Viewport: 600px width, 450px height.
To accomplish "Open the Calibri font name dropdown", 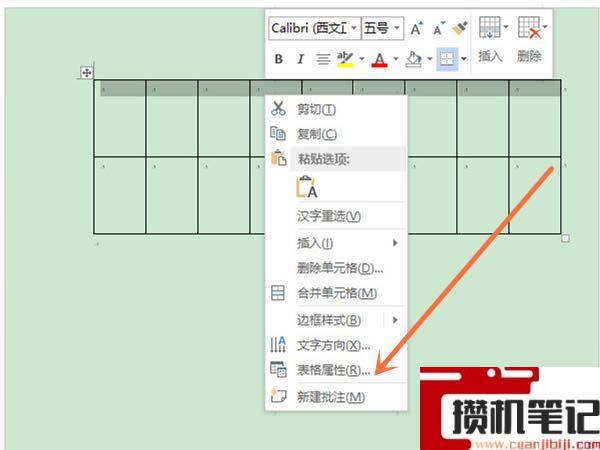I will (x=354, y=28).
